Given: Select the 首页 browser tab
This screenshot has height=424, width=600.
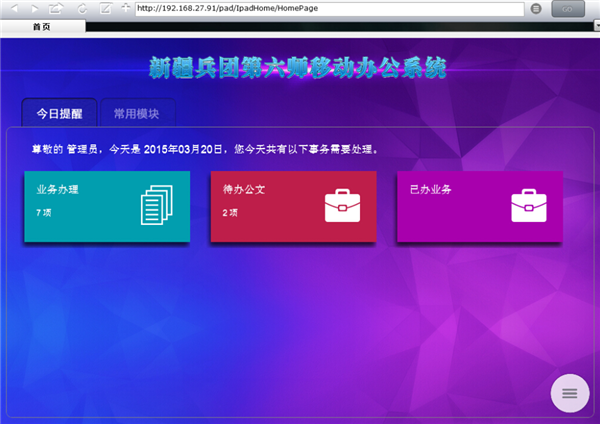Looking at the screenshot, I should point(42,26).
